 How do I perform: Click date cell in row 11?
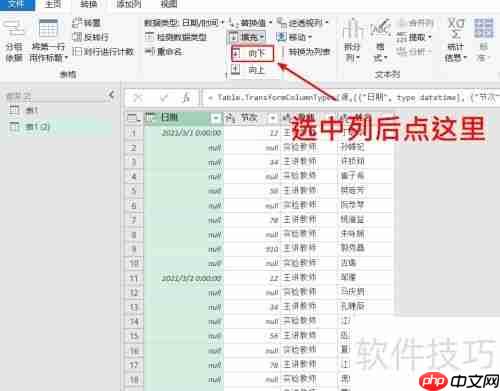click(x=184, y=278)
